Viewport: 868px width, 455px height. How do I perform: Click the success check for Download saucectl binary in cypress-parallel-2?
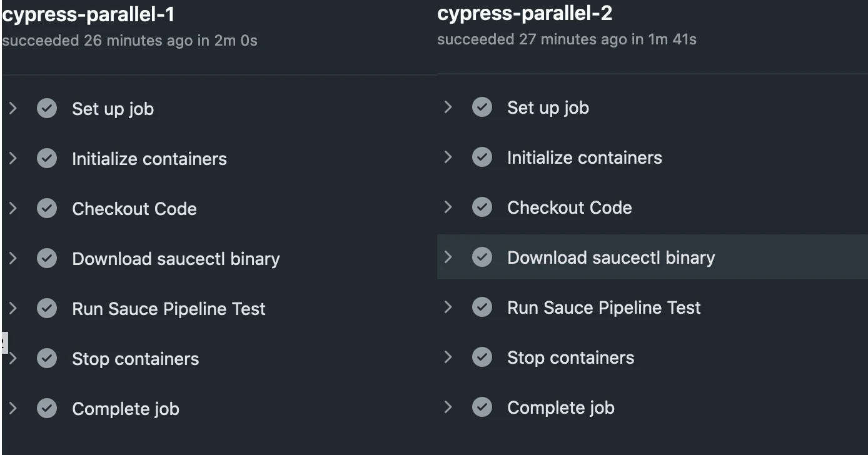pyautogui.click(x=482, y=257)
